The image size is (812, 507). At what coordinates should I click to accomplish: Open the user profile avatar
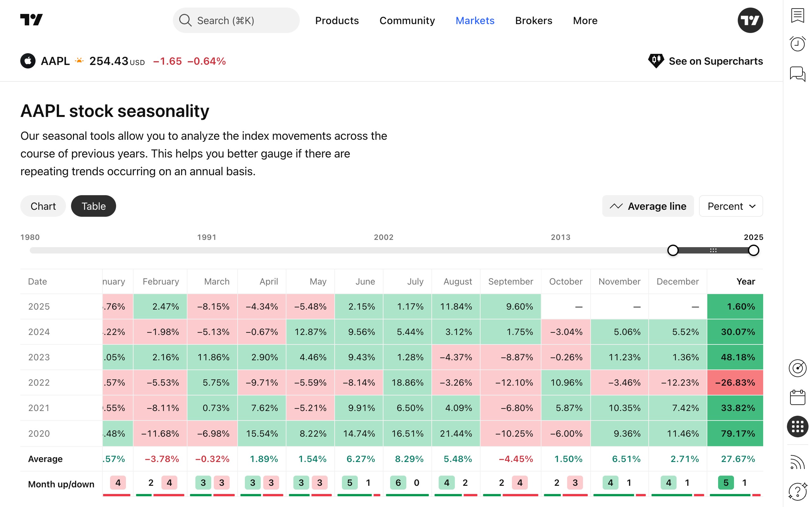[750, 21]
